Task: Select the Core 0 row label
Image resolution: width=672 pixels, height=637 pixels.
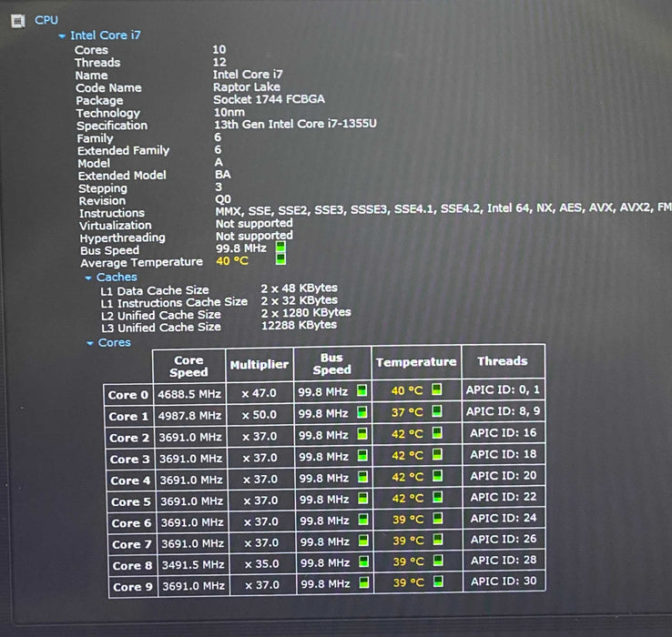Action: tap(128, 395)
